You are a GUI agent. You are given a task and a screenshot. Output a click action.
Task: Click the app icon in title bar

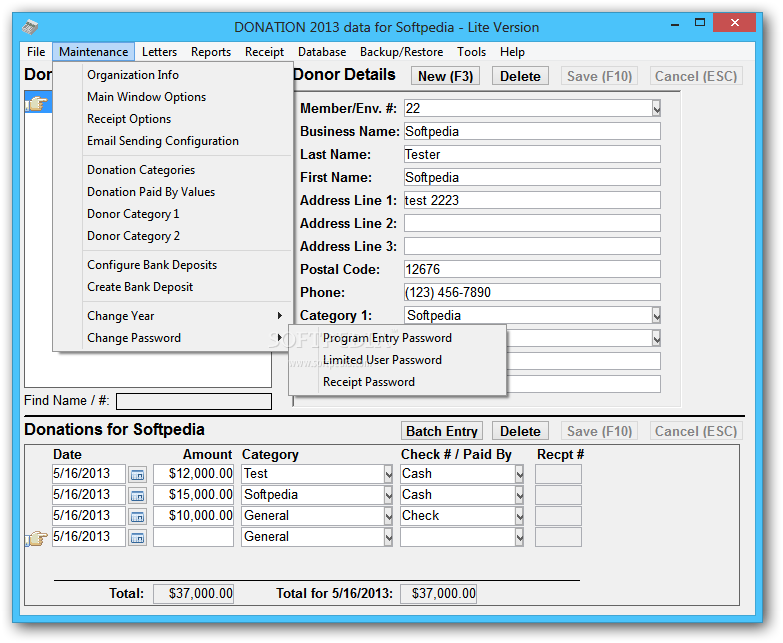(x=30, y=26)
